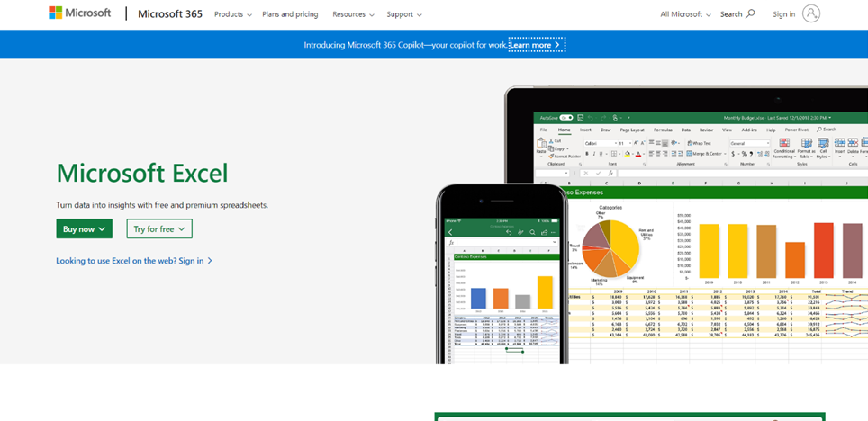Viewport: 868px width, 421px height.
Task: Toggle Bold in the laptop Excel ribbon
Action: tap(587, 154)
